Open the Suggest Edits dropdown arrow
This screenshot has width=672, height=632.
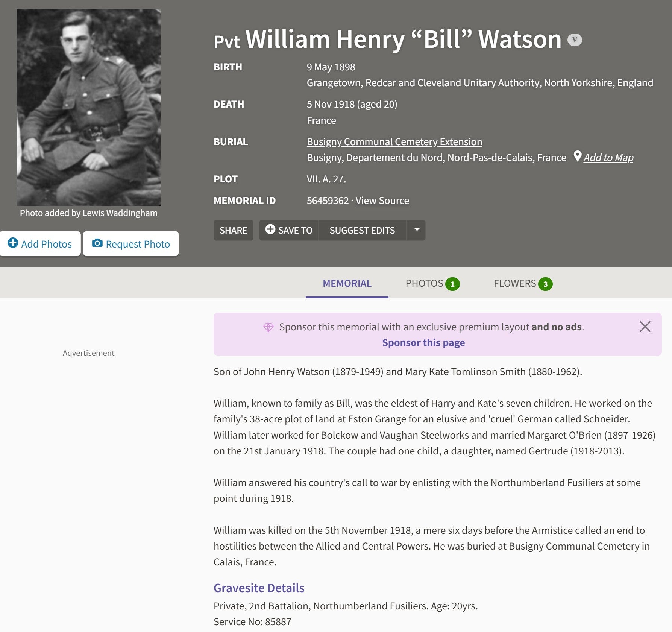pos(416,230)
